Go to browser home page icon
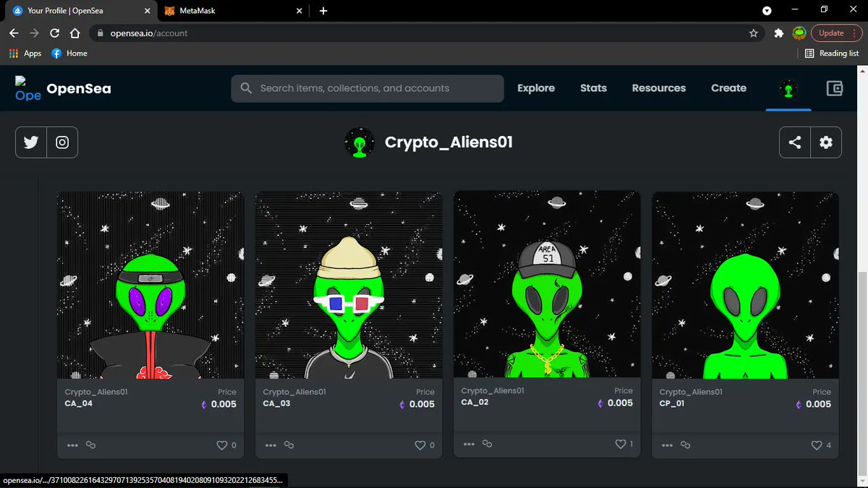The height and width of the screenshot is (488, 868). click(x=75, y=33)
